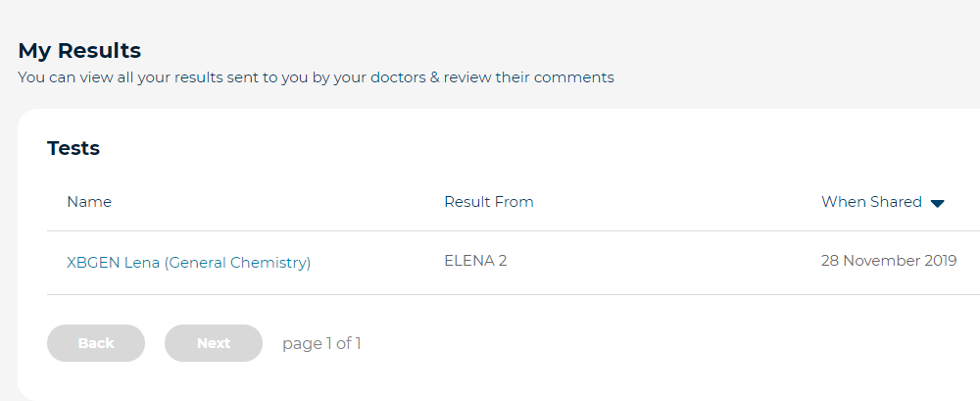This screenshot has height=401, width=980.
Task: Click the Name column header
Action: pyautogui.click(x=89, y=202)
